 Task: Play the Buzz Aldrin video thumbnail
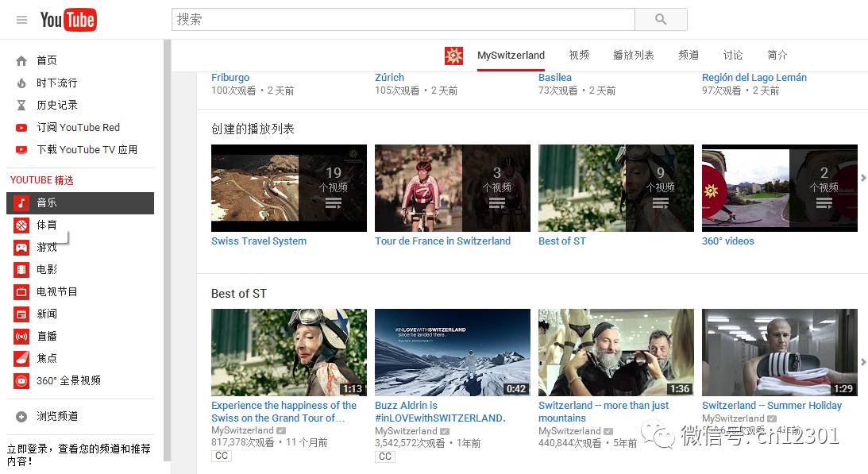[x=453, y=353]
